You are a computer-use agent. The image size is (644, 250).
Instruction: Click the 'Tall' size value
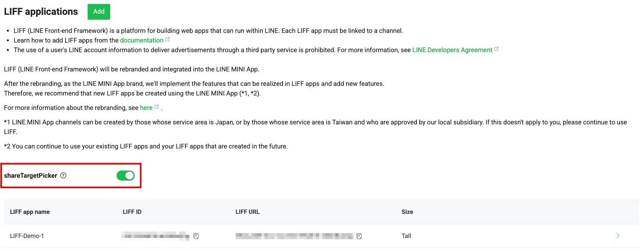tap(406, 236)
